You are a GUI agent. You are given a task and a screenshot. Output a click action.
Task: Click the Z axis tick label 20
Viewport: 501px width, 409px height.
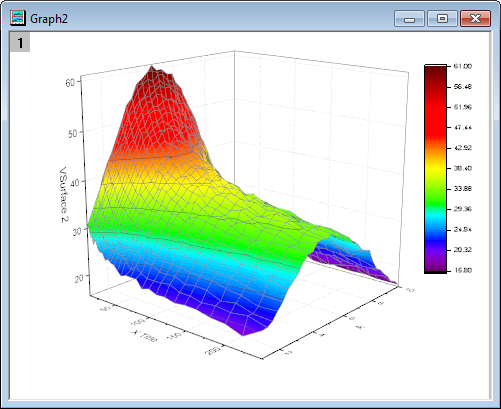(x=79, y=278)
